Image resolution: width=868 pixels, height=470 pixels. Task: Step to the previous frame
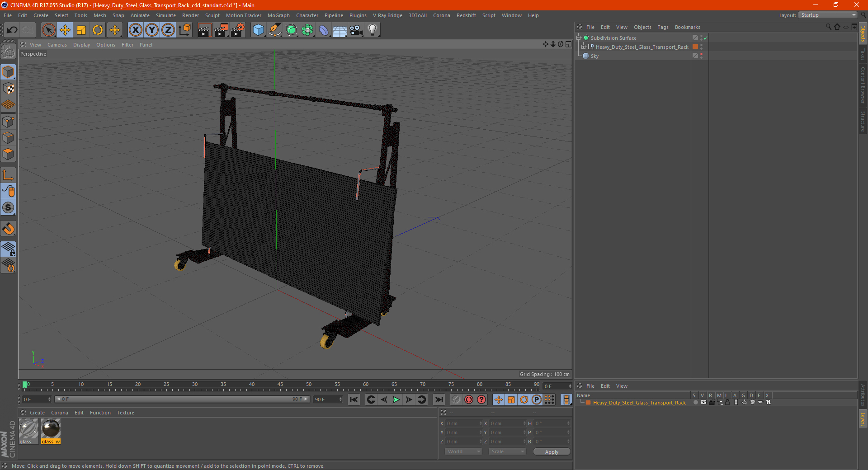pyautogui.click(x=383, y=399)
